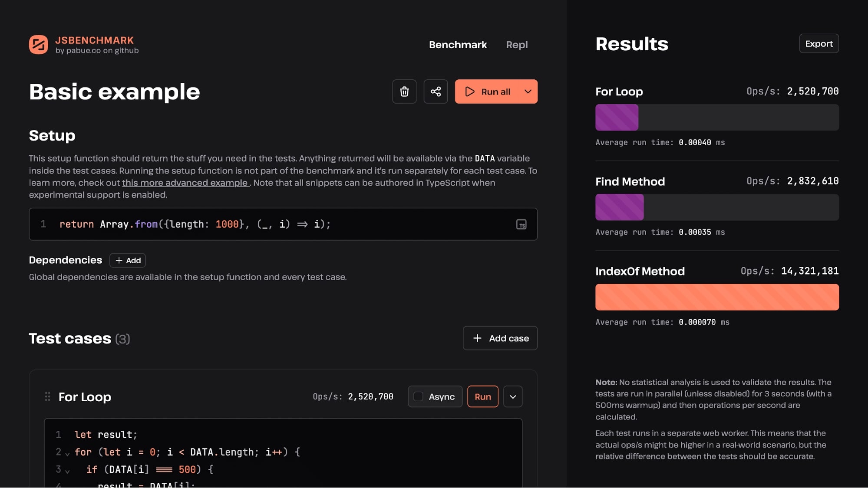The width and height of the screenshot is (868, 488).
Task: Delete the benchmark using the trash icon
Action: point(404,92)
